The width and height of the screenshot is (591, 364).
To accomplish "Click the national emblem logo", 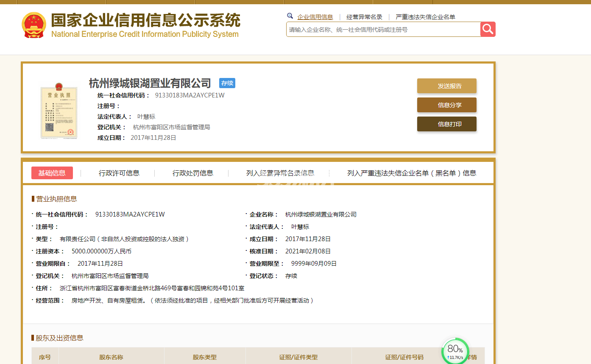I will 33,25.
